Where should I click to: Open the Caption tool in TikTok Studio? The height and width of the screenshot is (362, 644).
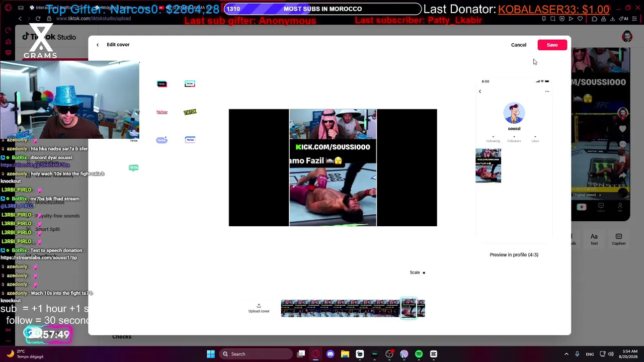click(x=619, y=239)
